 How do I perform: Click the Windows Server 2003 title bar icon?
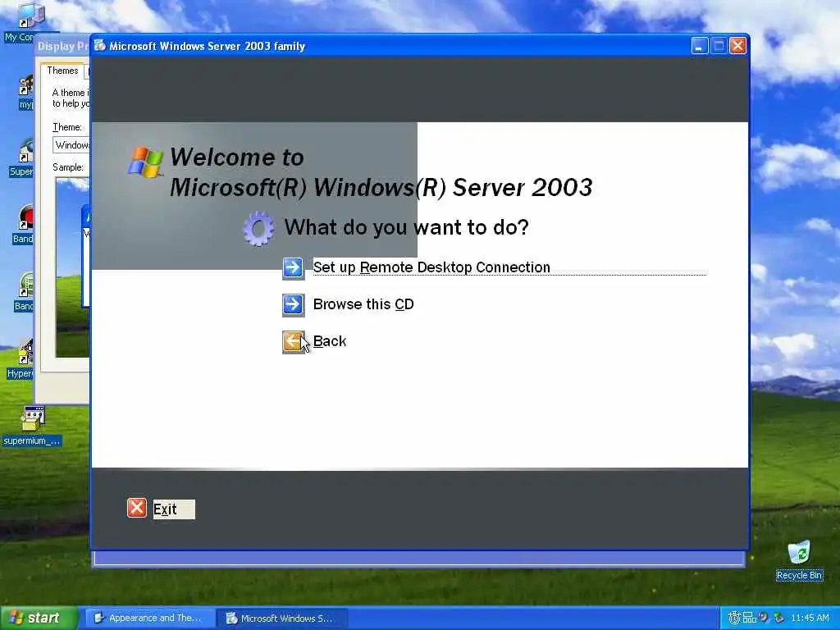click(99, 46)
